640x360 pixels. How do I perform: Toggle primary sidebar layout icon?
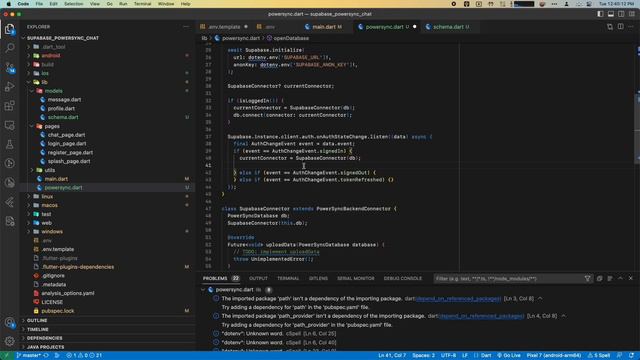(600, 14)
